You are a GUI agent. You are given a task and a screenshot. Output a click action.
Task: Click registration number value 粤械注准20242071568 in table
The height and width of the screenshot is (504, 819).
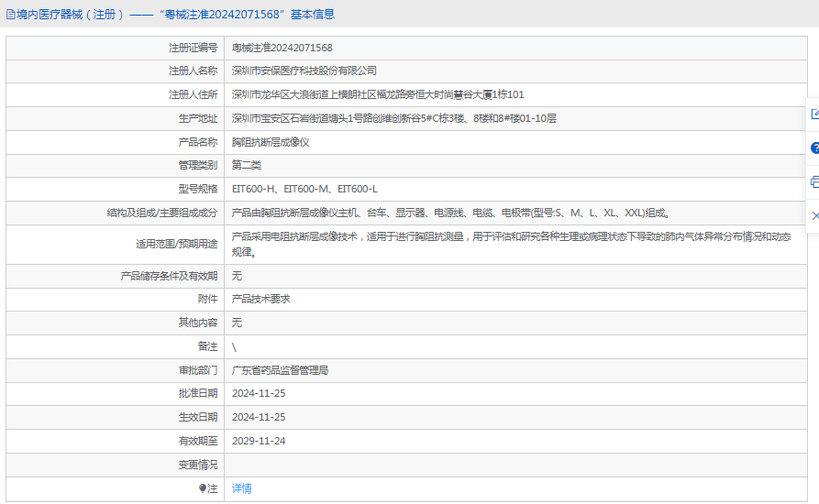(x=282, y=48)
